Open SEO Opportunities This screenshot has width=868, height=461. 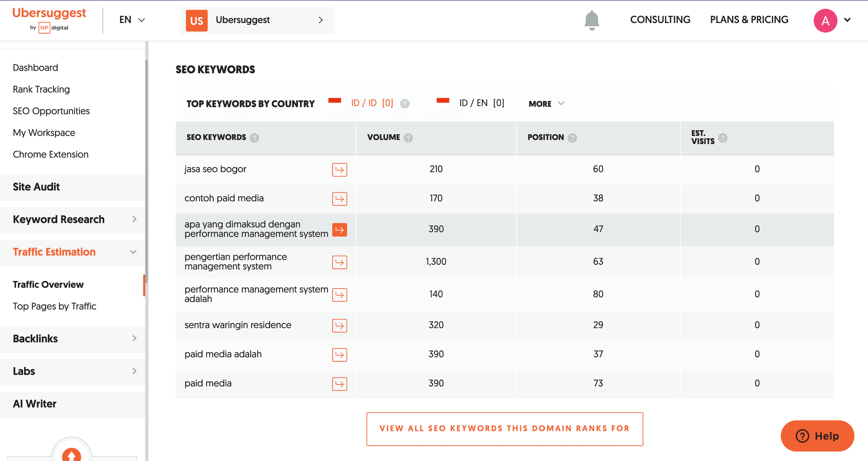click(51, 111)
